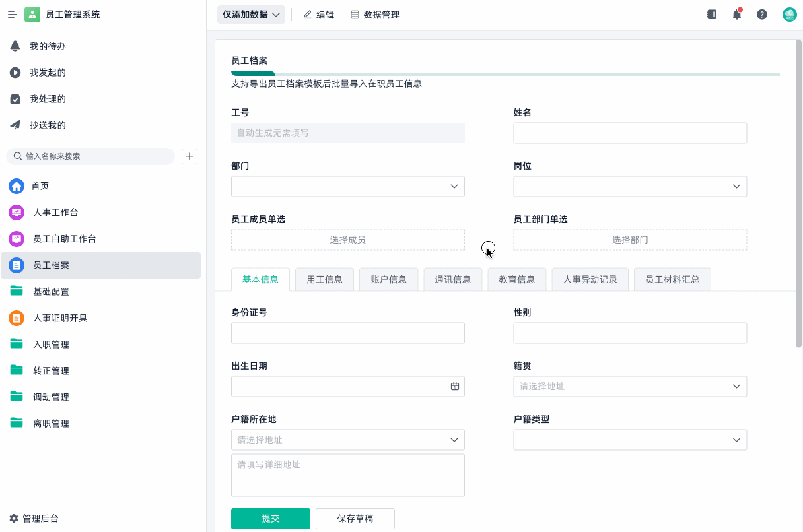Click the table icon for 数据管理
Viewport: 803px width, 532px height.
point(355,15)
